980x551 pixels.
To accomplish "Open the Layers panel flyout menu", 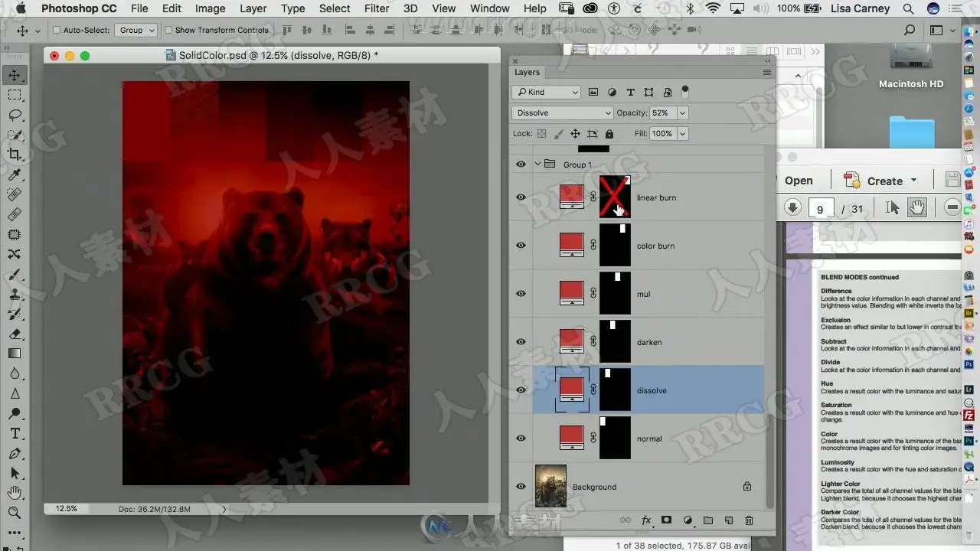I will [766, 72].
